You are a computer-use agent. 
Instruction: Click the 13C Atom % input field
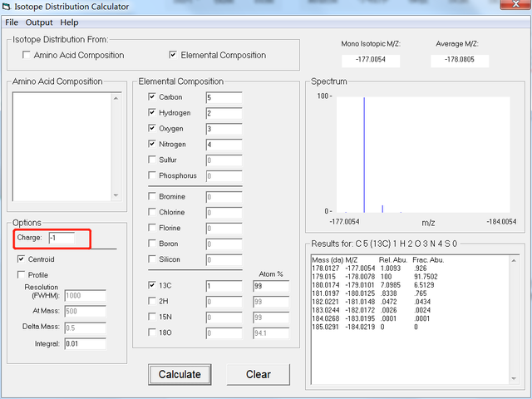[270, 286]
